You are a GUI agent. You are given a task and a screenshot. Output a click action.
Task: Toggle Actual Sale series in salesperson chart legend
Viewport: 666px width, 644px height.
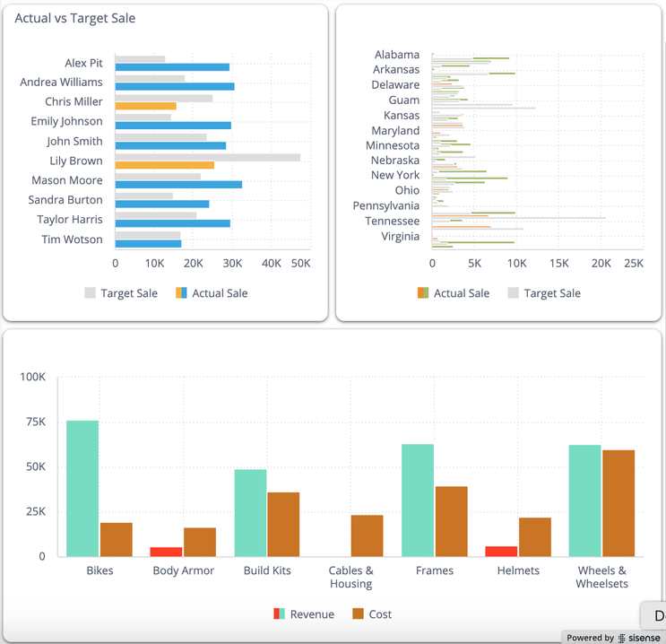pos(220,293)
